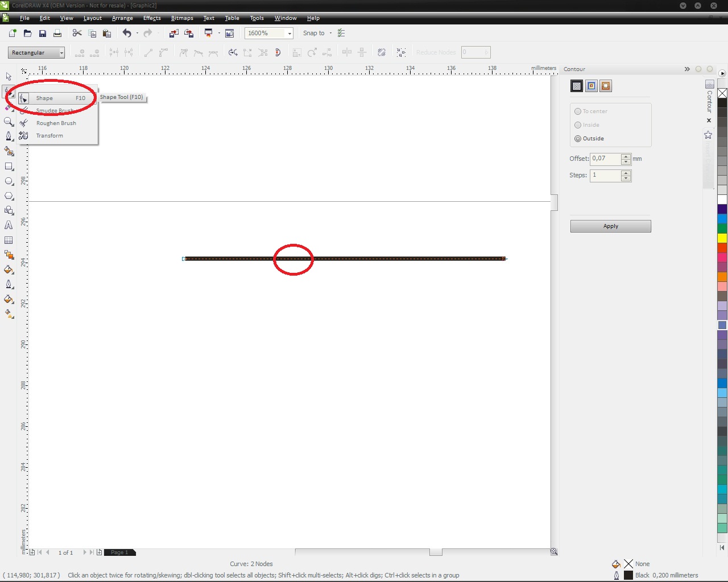Select the Outside contour radio button
The width and height of the screenshot is (728, 582).
[578, 138]
